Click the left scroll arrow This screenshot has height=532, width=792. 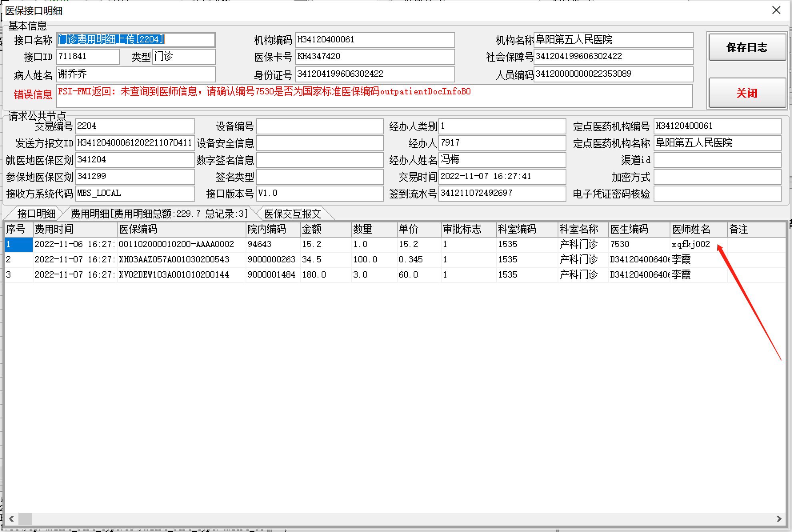(11, 519)
